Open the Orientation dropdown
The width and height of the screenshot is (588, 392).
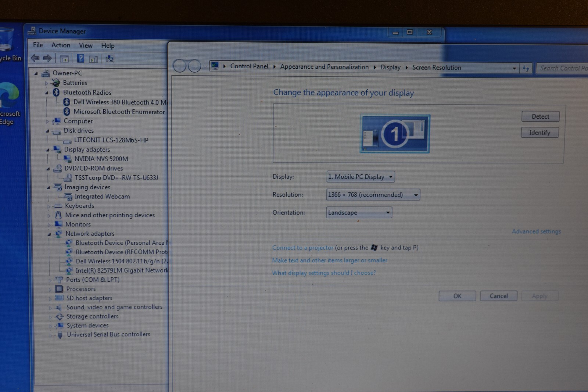pos(359,212)
